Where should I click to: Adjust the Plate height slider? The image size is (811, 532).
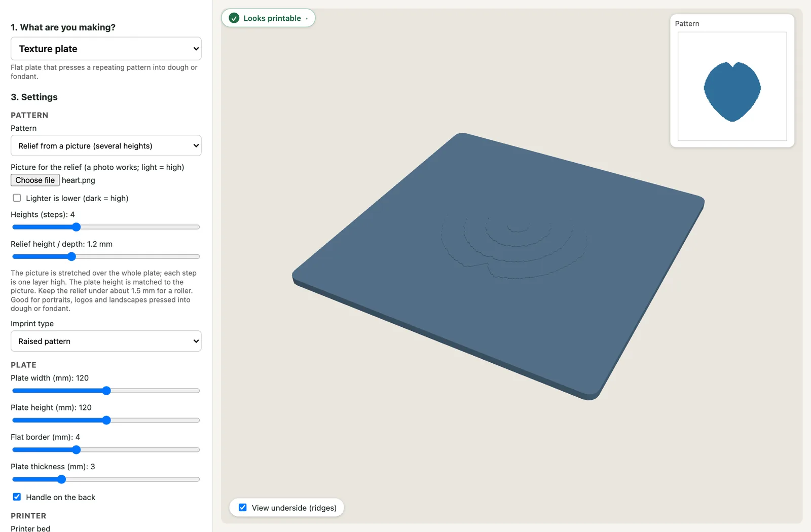point(106,420)
